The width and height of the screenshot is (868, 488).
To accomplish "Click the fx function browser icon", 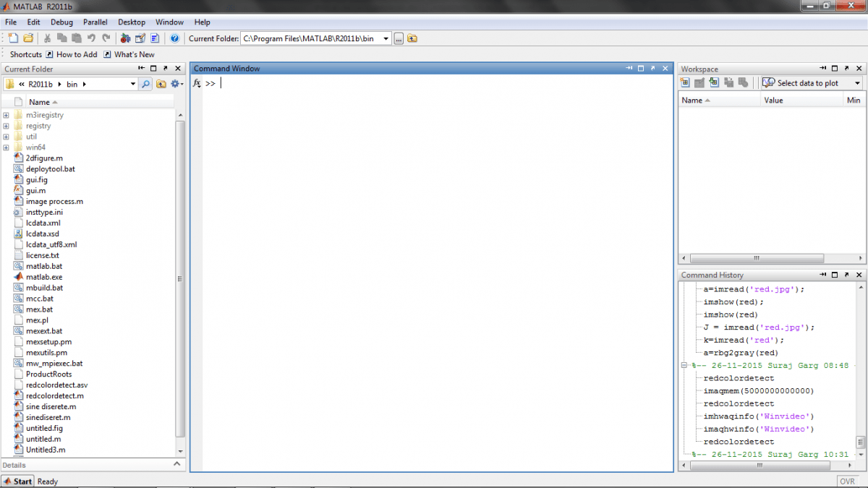I will [x=197, y=83].
